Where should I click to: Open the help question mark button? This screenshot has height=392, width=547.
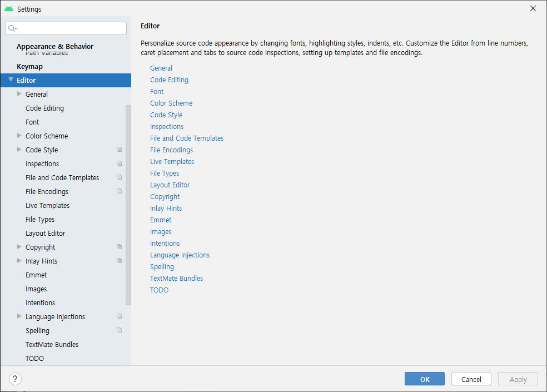(x=15, y=379)
